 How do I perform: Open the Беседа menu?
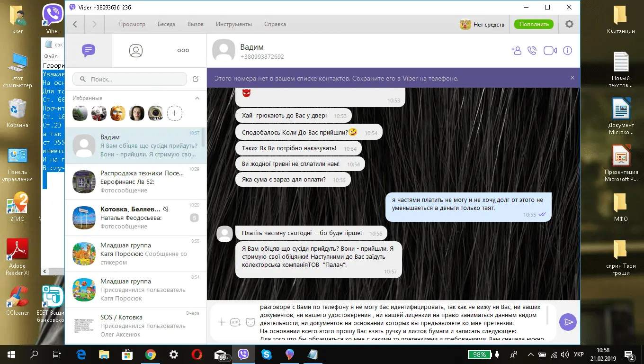(166, 24)
